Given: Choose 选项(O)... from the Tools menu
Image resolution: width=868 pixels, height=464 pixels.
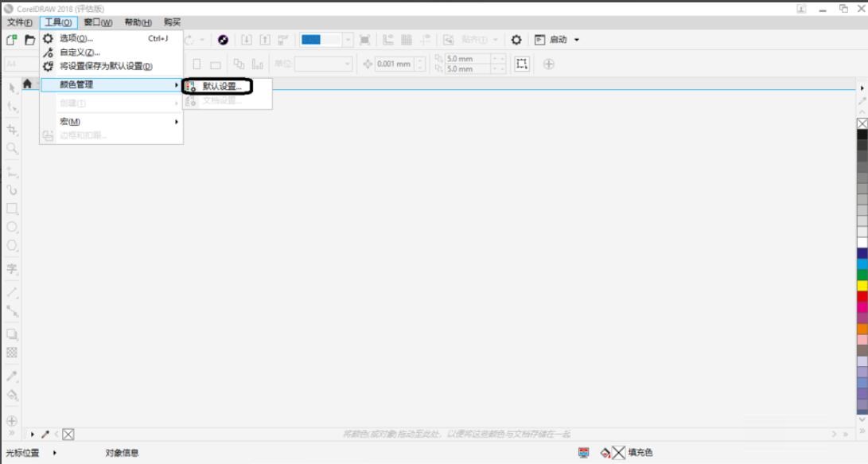Looking at the screenshot, I should (111, 38).
